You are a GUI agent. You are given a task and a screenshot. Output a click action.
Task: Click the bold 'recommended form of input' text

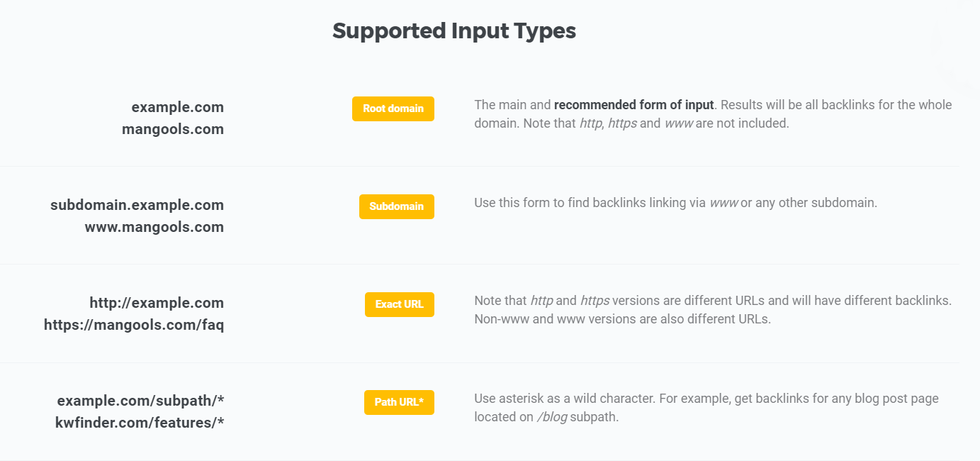pos(633,105)
